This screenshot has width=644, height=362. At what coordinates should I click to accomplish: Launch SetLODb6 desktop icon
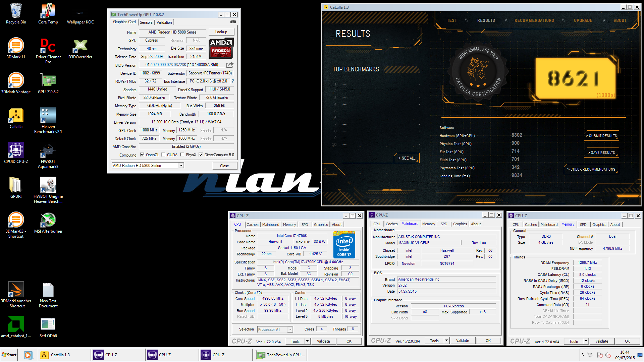tap(48, 327)
